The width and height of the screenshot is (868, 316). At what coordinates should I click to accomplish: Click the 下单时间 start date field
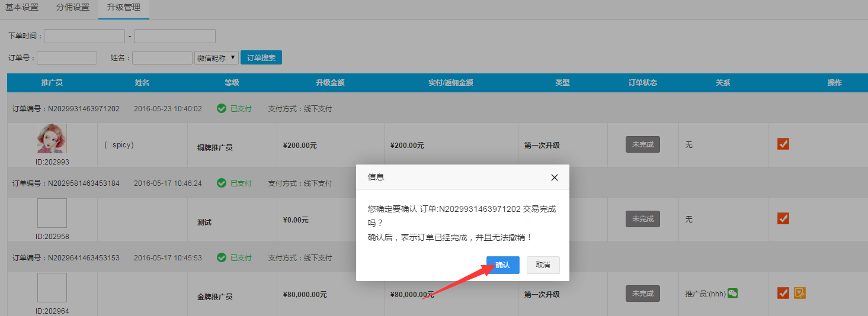coord(84,36)
